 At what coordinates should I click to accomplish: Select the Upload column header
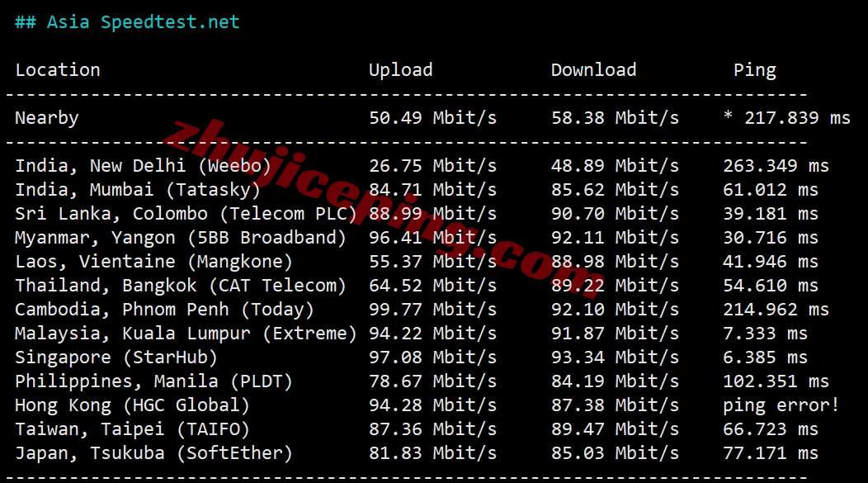[400, 70]
